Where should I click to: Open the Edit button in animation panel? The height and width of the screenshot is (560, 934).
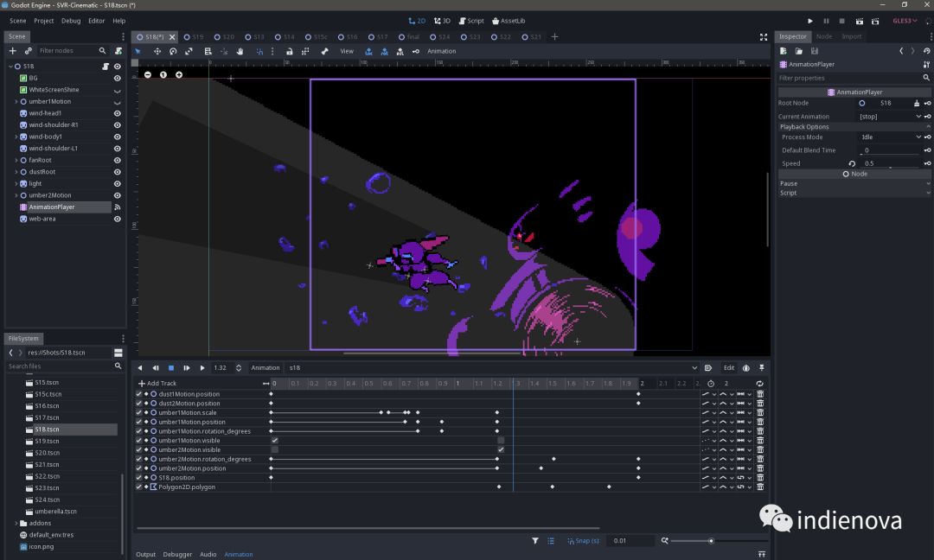(x=729, y=368)
